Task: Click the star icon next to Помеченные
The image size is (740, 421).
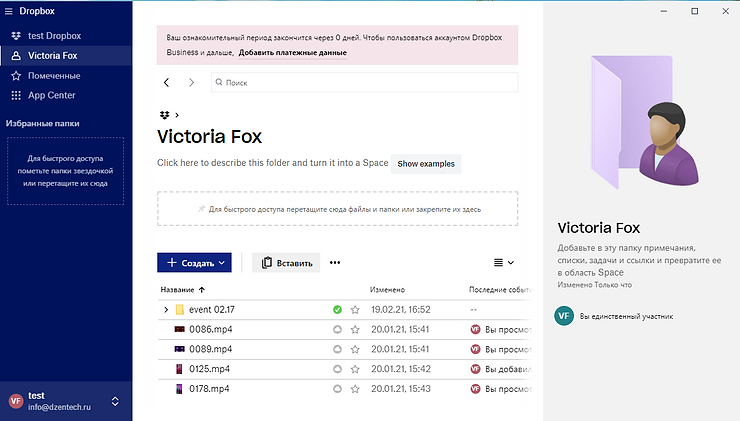Action: point(16,76)
